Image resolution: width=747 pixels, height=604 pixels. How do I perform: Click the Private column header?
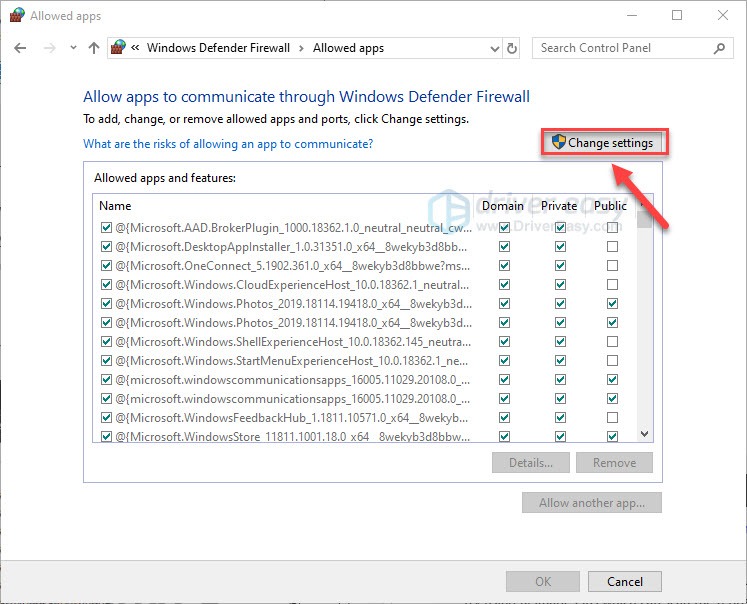click(559, 206)
